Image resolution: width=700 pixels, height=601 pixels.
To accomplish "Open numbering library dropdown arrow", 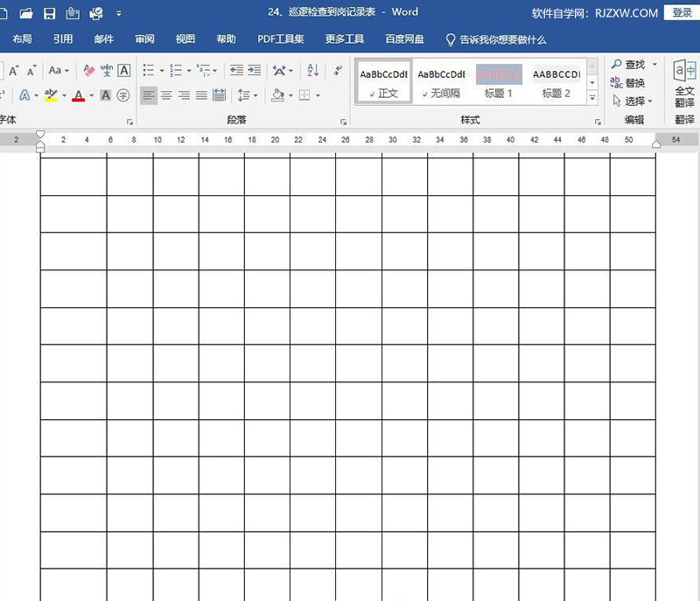I will (x=189, y=71).
